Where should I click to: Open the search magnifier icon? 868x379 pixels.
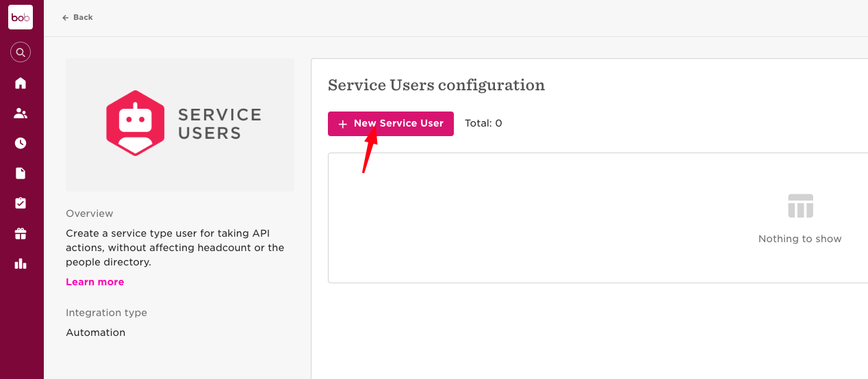[21, 52]
